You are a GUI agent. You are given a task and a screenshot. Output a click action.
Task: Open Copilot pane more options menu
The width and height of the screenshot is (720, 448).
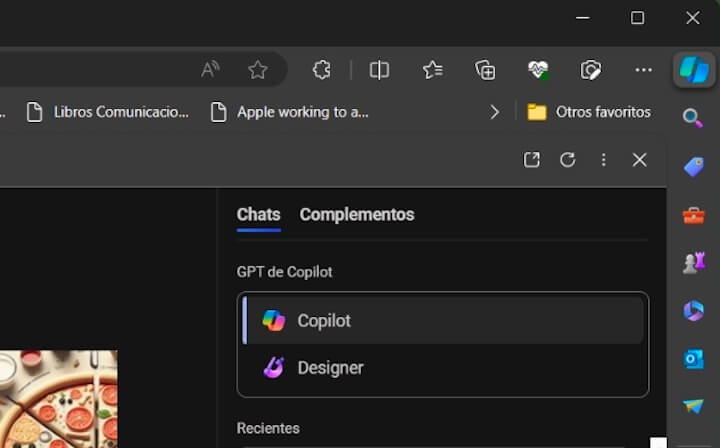click(x=603, y=160)
